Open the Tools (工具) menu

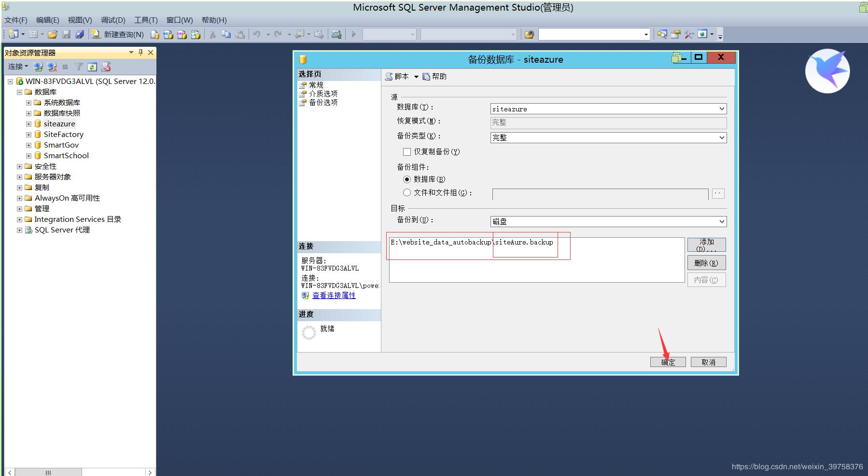tap(146, 20)
